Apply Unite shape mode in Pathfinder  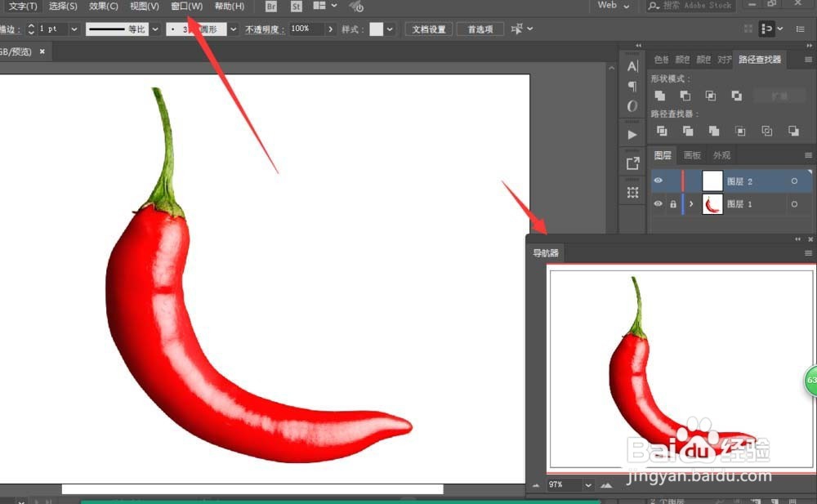(659, 96)
